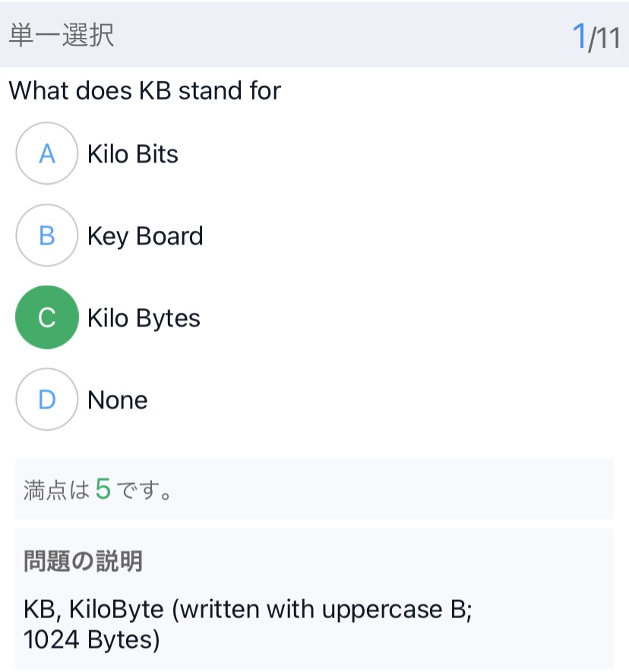
Task: Click the 単一選択 header label
Action: pyautogui.click(x=62, y=35)
